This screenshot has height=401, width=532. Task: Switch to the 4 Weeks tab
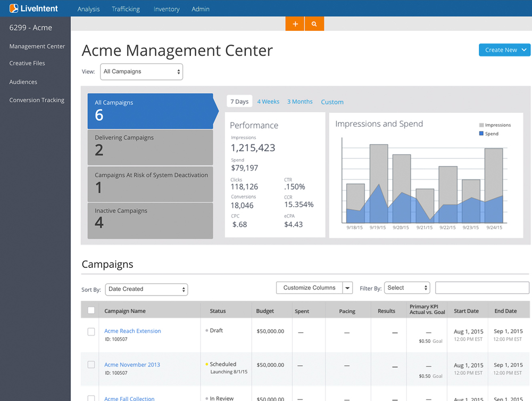[x=268, y=102]
